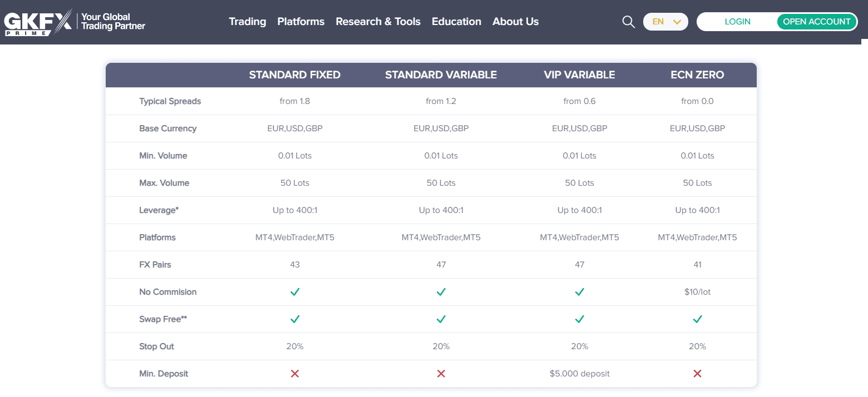This screenshot has width=868, height=397.
Task: Click the red X for ECN Zero Min. Deposit
Action: click(x=697, y=373)
